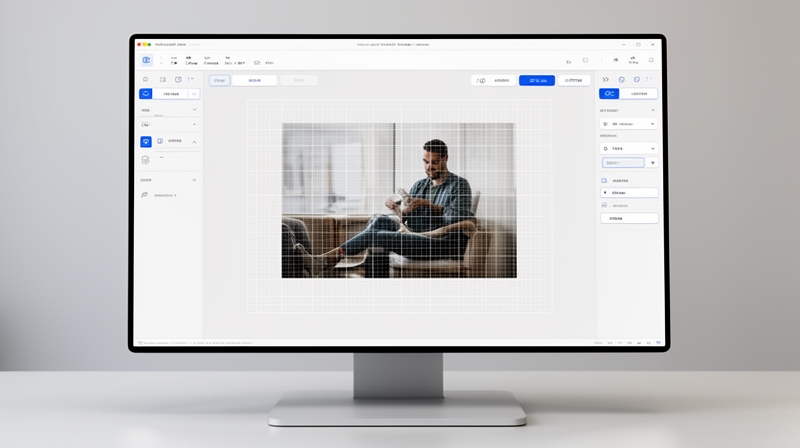Click the rectangle icon in top-left toolbar row

pos(257,63)
